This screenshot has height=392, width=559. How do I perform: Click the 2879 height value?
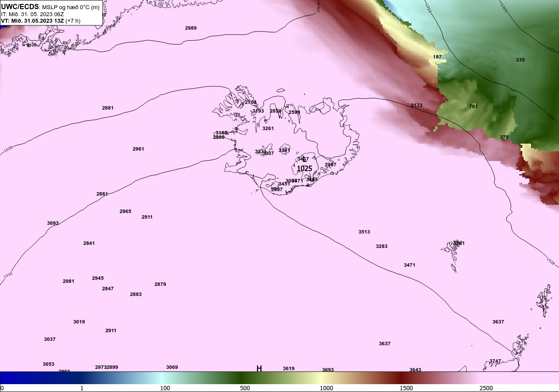[160, 284]
